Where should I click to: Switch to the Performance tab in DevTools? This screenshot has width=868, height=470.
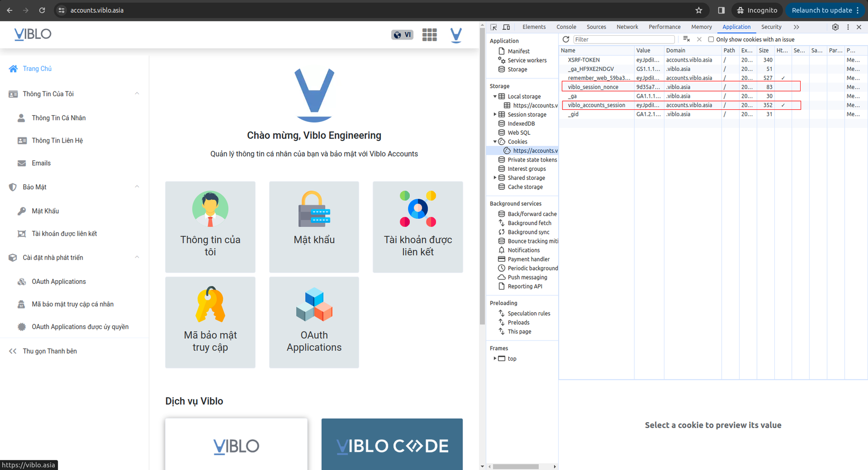tap(664, 27)
